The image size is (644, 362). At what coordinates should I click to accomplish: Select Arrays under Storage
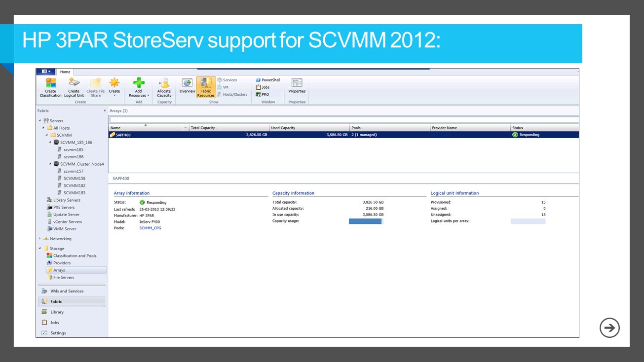click(76, 270)
